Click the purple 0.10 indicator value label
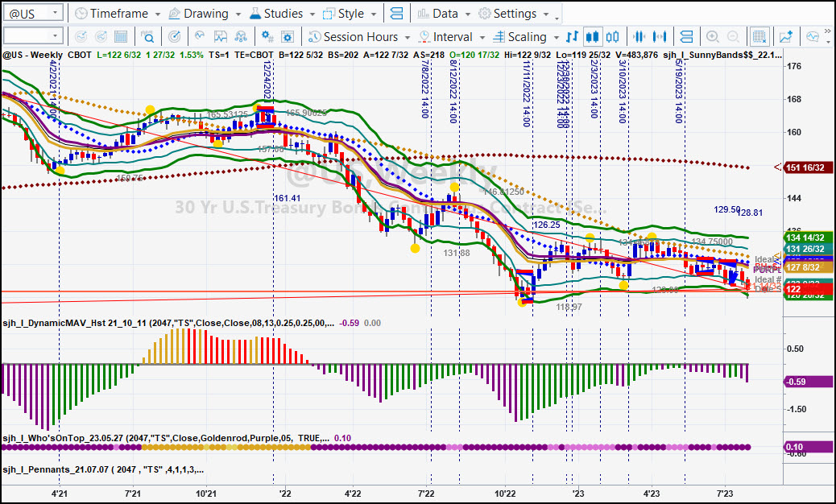836x504 pixels. pyautogui.click(x=808, y=447)
